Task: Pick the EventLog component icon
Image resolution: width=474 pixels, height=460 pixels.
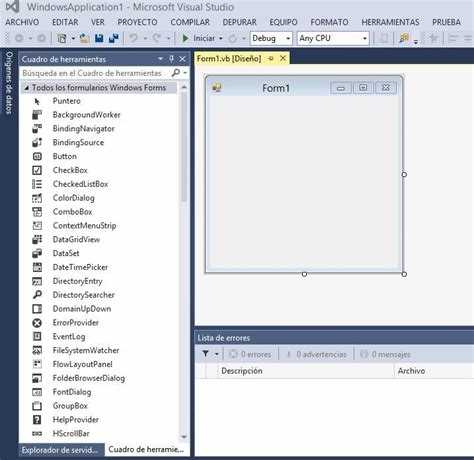Action: [37, 337]
